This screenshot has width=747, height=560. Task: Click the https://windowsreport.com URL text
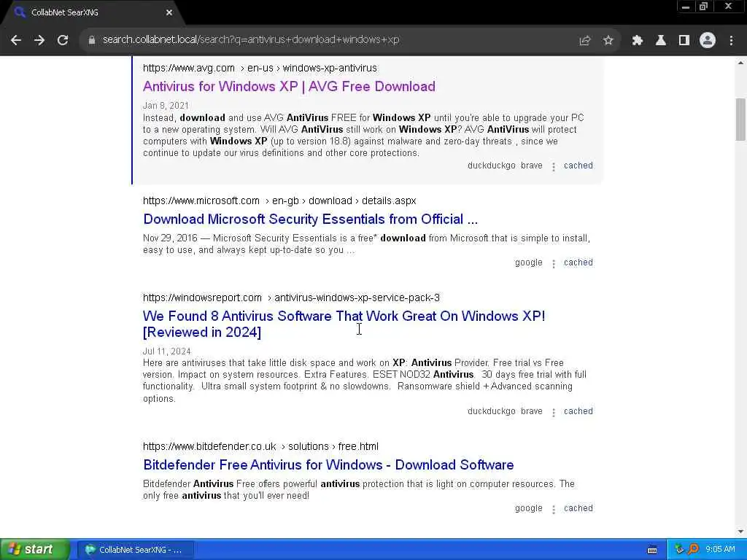202,298
